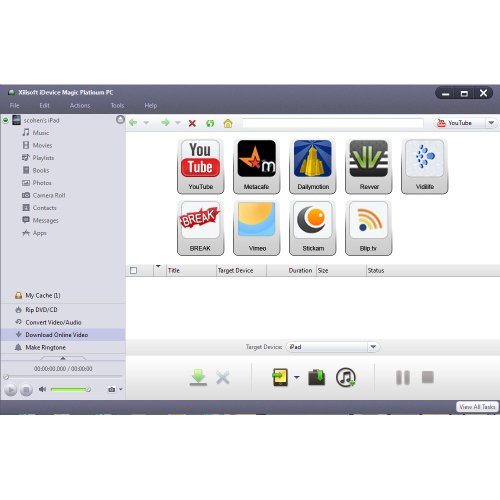
Task: Open My Cache (1) in the sidebar
Action: (63, 295)
